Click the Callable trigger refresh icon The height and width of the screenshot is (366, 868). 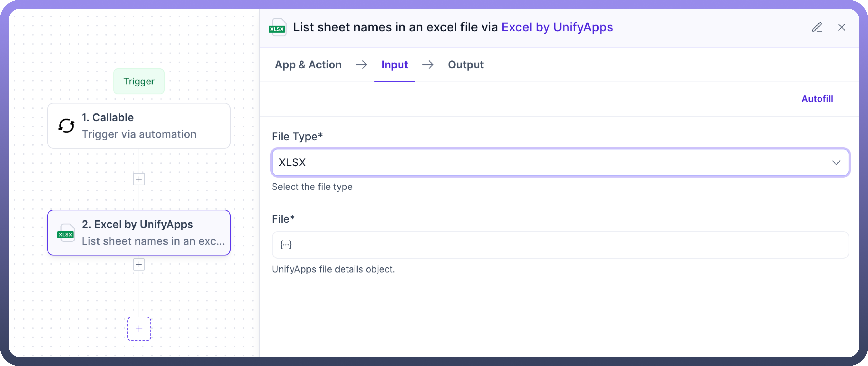coord(66,126)
